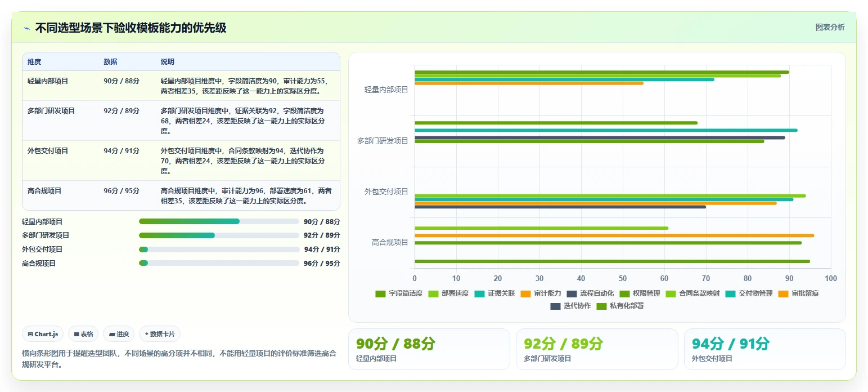868x392 pixels.
Task: Toggle the 交付物管理 legend item
Action: pos(749,293)
